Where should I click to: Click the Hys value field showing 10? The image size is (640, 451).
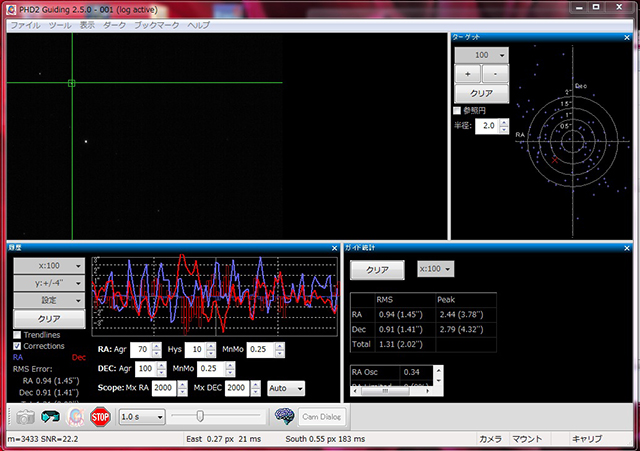coord(196,349)
